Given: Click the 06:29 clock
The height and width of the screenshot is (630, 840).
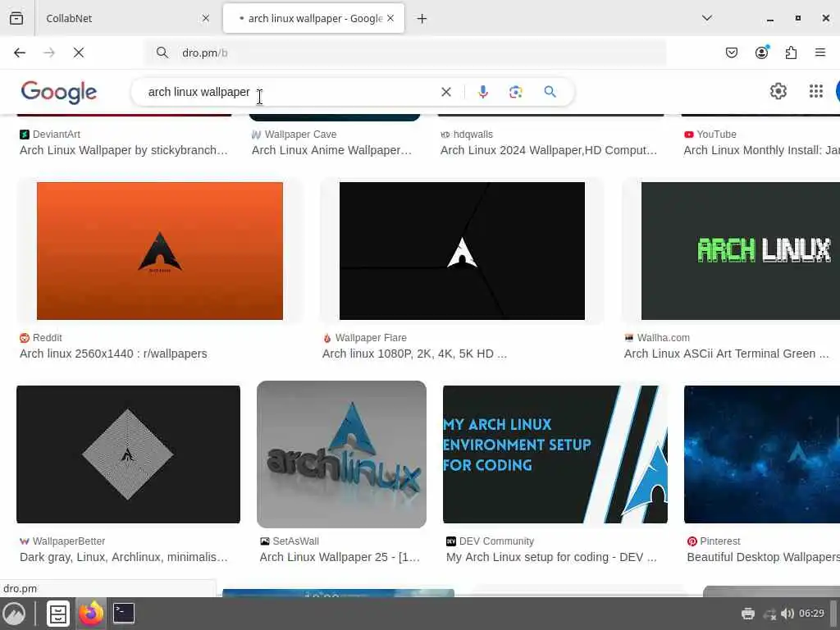Looking at the screenshot, I should 811,614.
